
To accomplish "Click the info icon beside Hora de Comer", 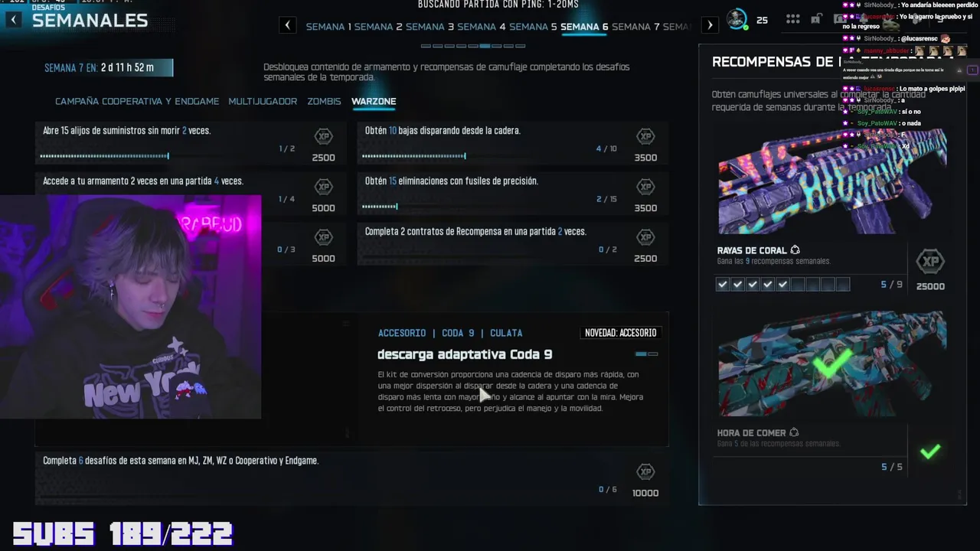I will point(793,432).
